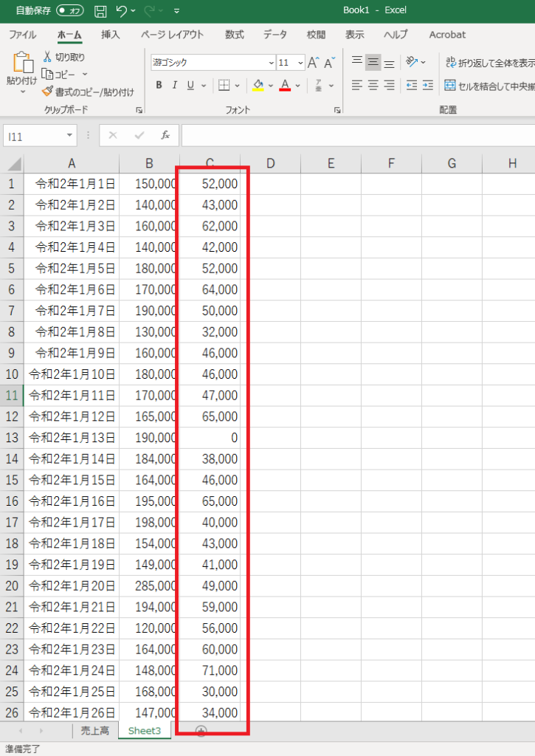Viewport: 535px width, 756px height.
Task: Click the increase font size icon
Action: [x=313, y=63]
